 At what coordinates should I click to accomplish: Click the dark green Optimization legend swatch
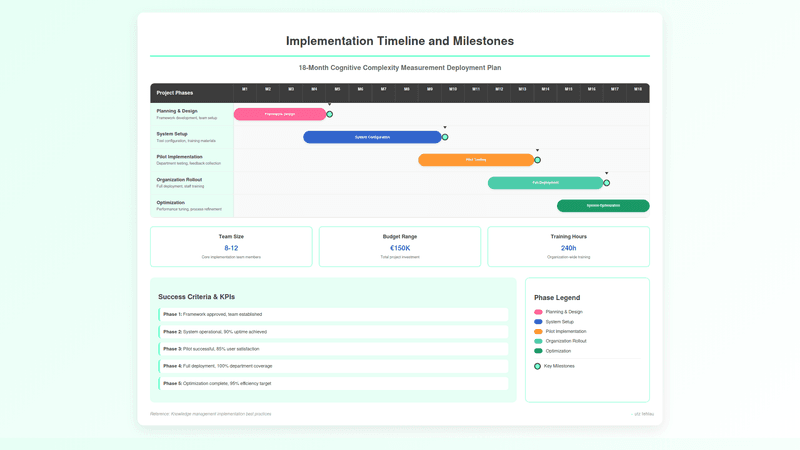pos(538,351)
